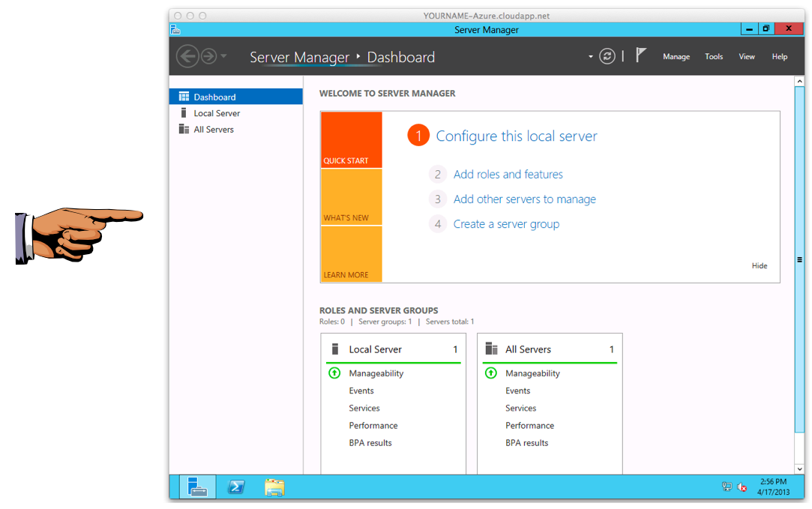Open BPA results under the Local Server tile
This screenshot has height=509, width=812.
[x=370, y=443]
